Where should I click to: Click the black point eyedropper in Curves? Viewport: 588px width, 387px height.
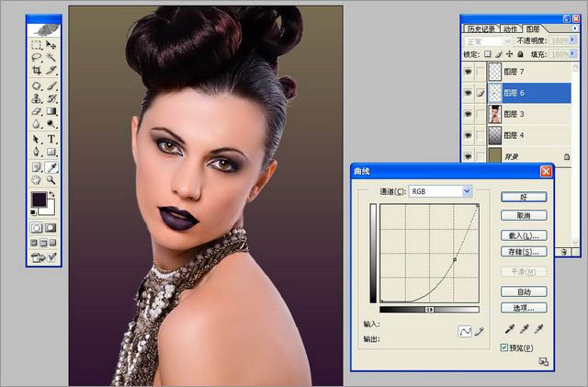[510, 329]
